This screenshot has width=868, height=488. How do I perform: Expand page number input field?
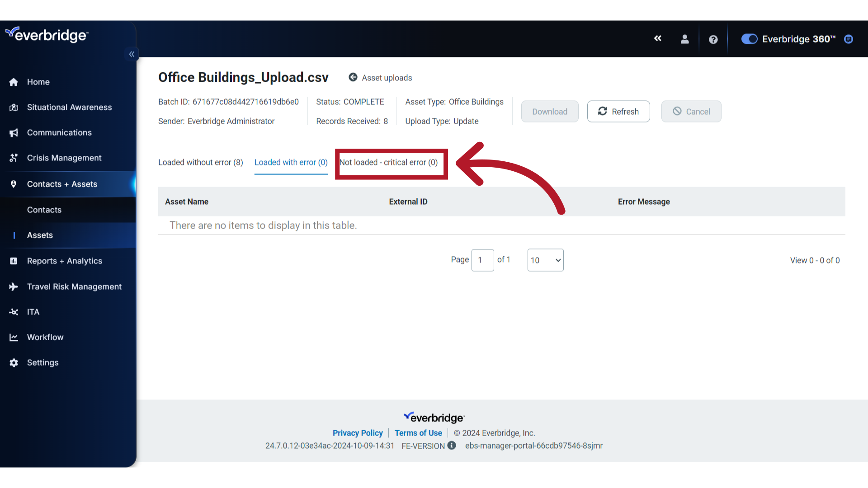pos(482,260)
